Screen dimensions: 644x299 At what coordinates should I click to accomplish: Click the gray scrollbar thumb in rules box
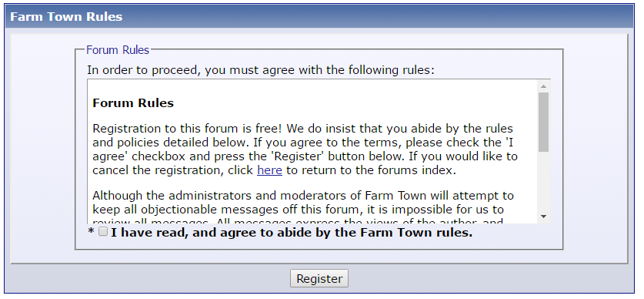543,123
